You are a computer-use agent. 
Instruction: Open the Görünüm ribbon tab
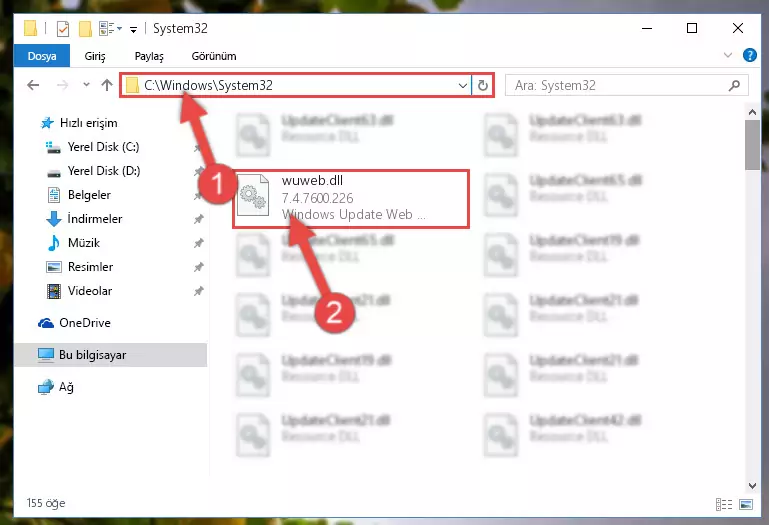coord(214,56)
